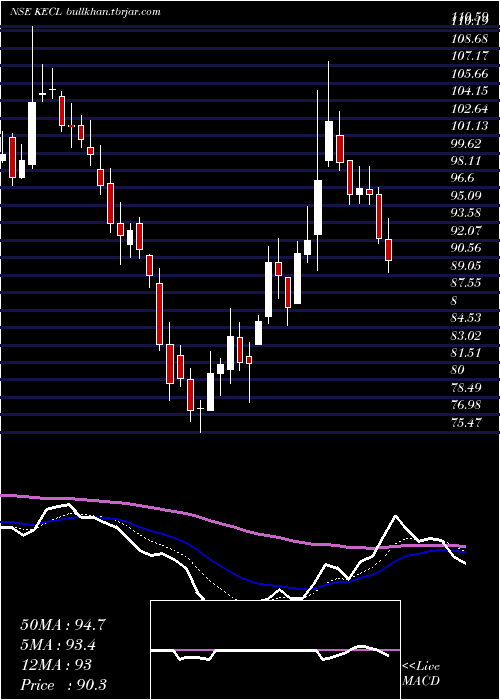Select the Price : 90.3 readout
The height and width of the screenshot is (700, 500).
(x=63, y=685)
